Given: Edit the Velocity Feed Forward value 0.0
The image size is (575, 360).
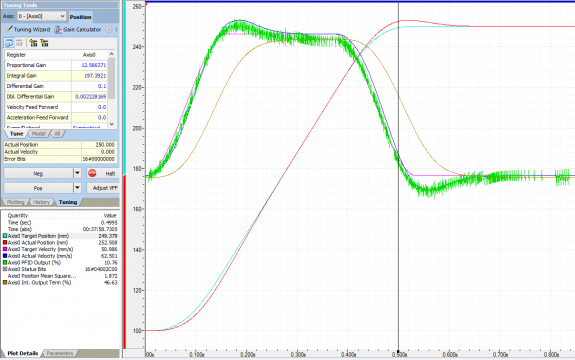Looking at the screenshot, I should click(89, 107).
